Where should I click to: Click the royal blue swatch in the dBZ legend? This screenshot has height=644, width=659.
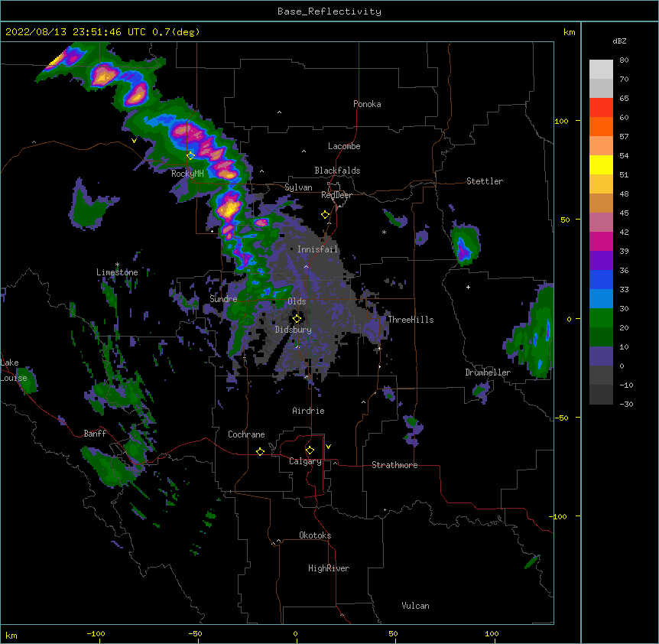tap(601, 279)
